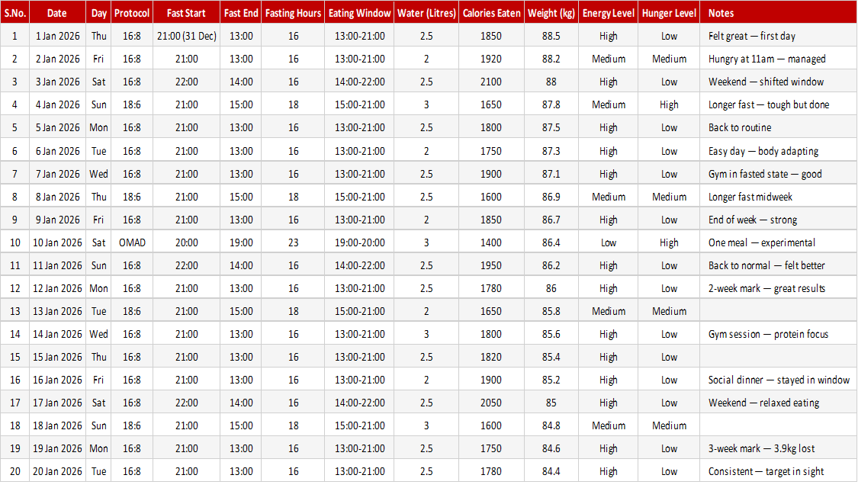858x504 pixels.
Task: Click weight value 87.3
Action: pyautogui.click(x=551, y=152)
